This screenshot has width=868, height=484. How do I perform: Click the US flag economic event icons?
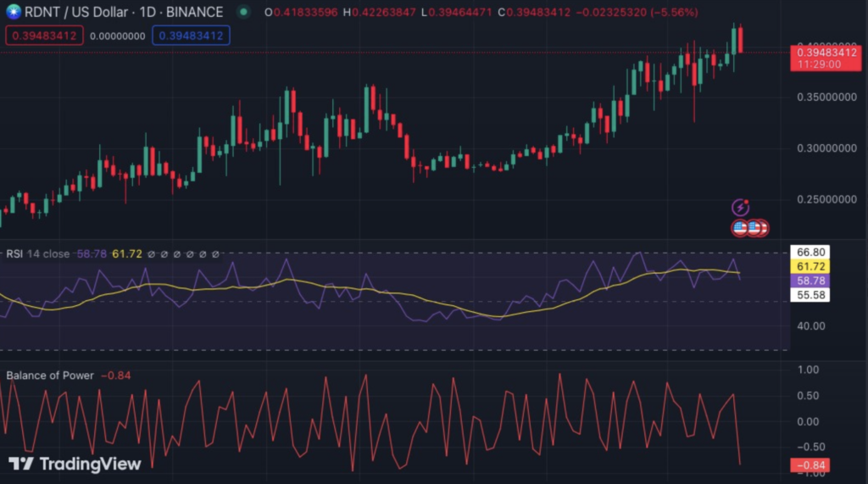750,228
